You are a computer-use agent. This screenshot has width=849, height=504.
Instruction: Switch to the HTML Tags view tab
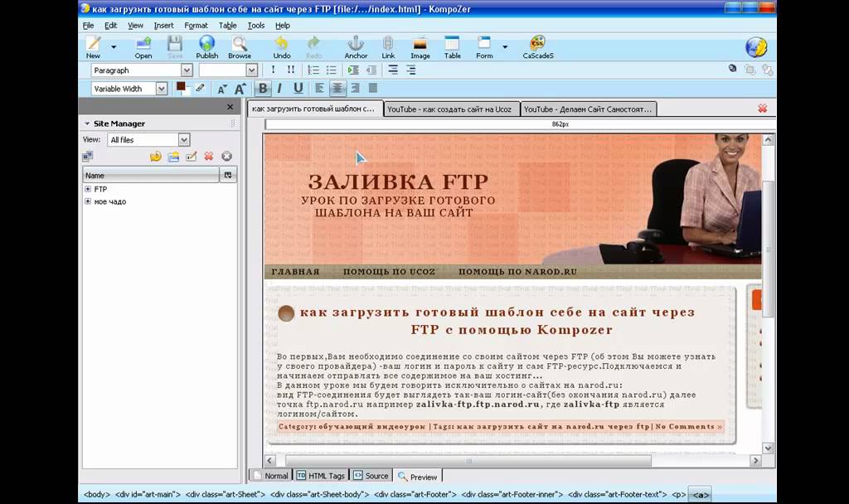321,476
